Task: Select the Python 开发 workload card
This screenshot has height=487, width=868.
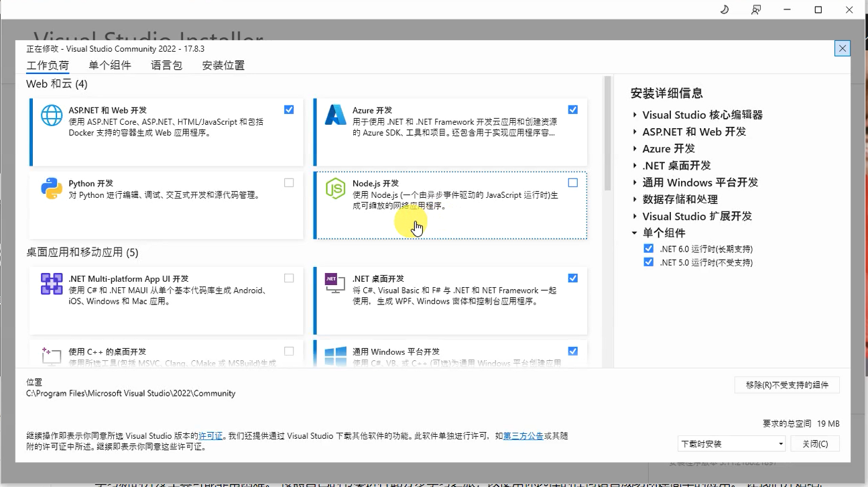Action: tap(166, 205)
